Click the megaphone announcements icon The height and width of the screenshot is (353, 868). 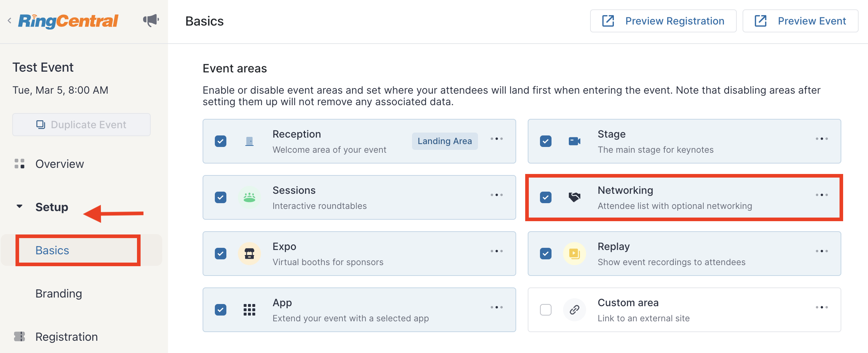coord(151,20)
